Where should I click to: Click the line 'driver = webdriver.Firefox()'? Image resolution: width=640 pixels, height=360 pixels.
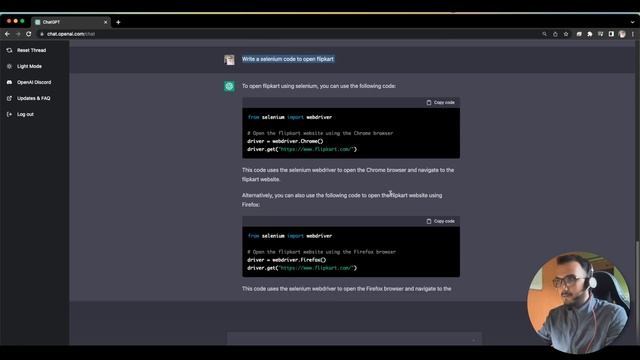pyautogui.click(x=287, y=260)
